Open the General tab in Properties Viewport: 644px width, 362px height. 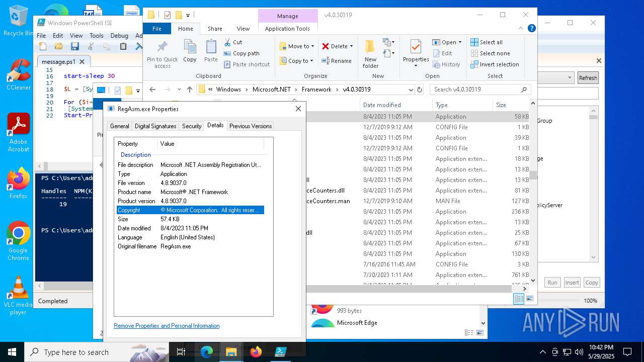click(x=120, y=126)
